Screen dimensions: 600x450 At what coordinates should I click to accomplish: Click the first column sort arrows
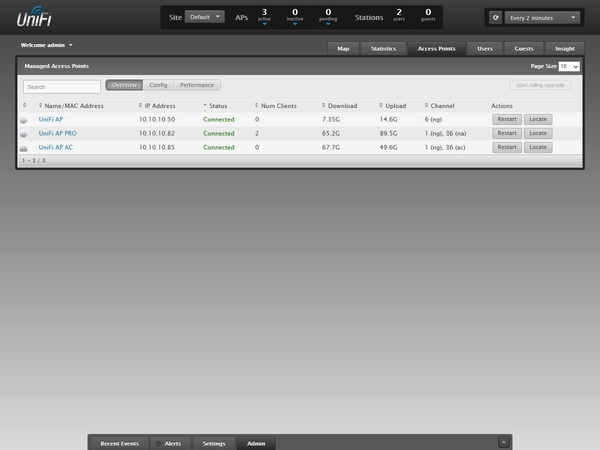pyautogui.click(x=24, y=105)
